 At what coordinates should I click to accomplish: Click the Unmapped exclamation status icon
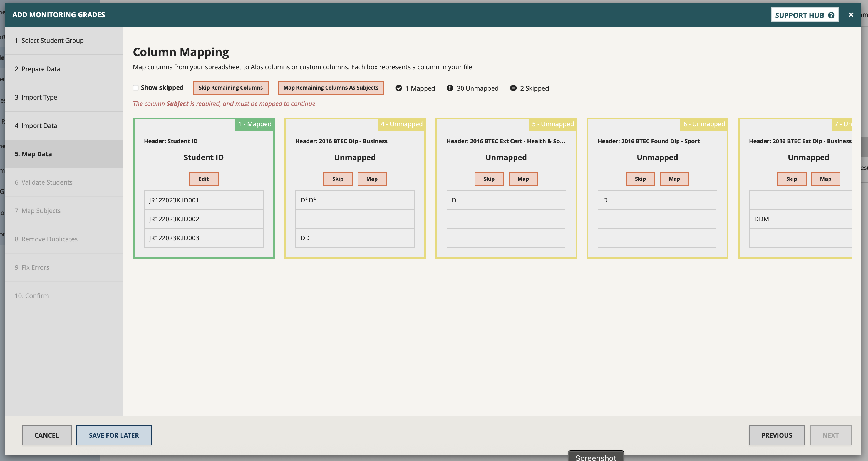[450, 88]
